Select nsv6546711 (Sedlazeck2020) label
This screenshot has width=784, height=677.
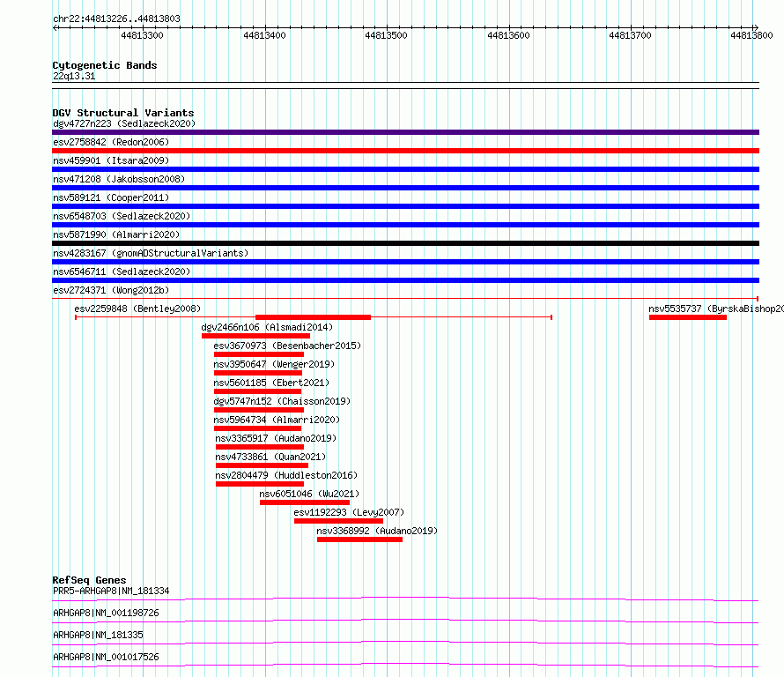coord(122,272)
